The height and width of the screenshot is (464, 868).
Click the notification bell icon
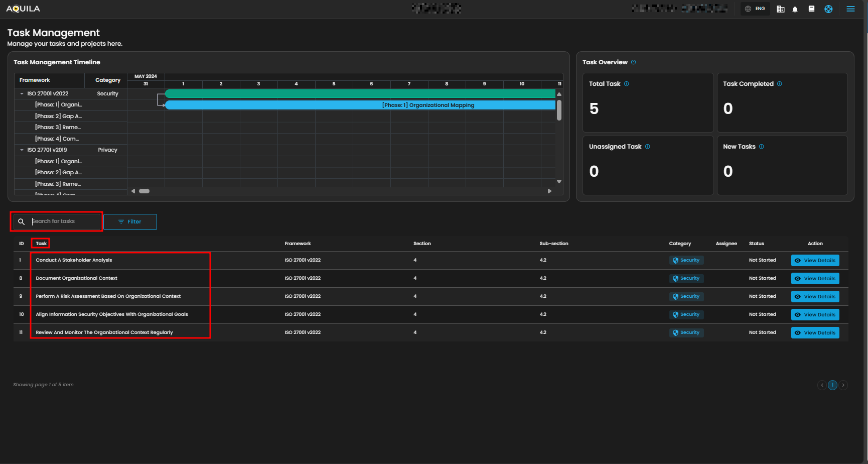coord(795,9)
